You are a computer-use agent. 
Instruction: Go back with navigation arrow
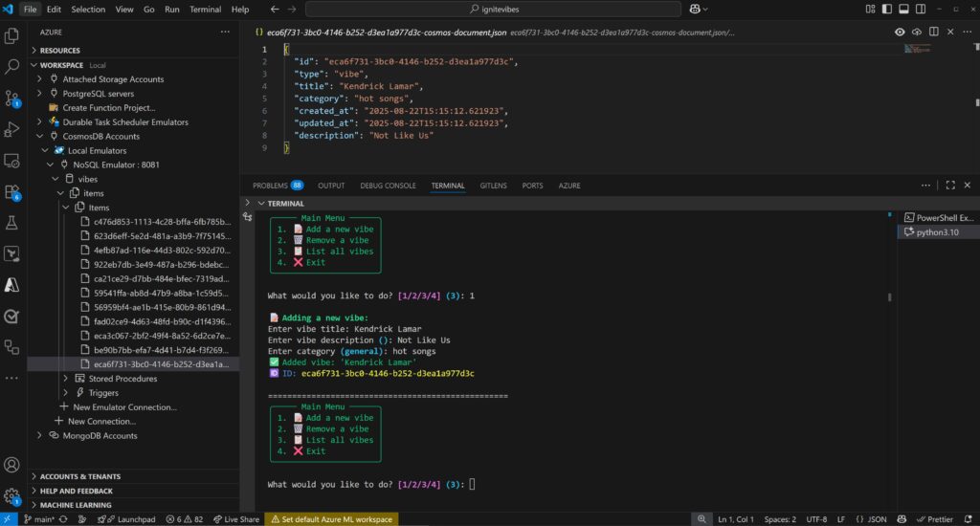(x=275, y=10)
